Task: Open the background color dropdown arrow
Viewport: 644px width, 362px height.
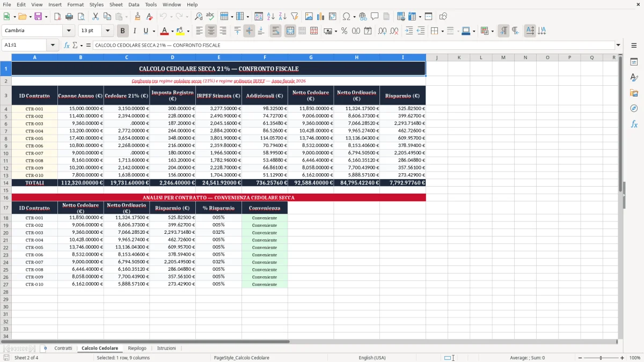Action: point(188,31)
